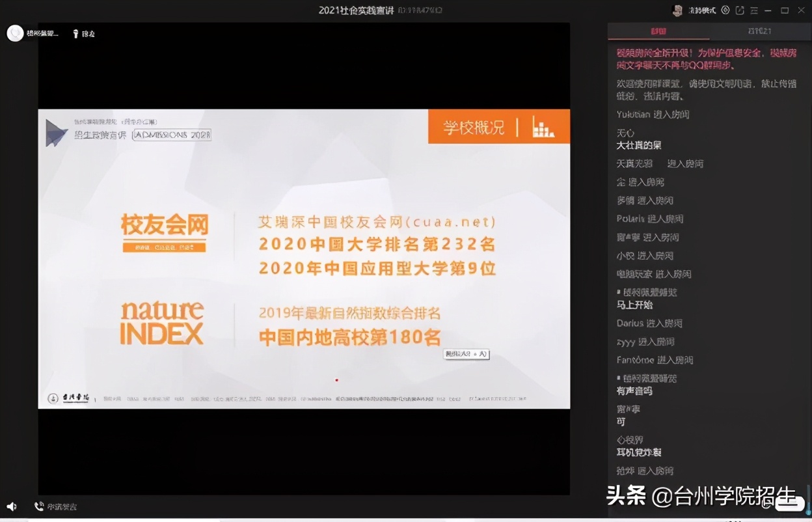Image resolution: width=812 pixels, height=522 pixels.
Task: Click the raise-hand phone icon to speak
Action: 38,506
